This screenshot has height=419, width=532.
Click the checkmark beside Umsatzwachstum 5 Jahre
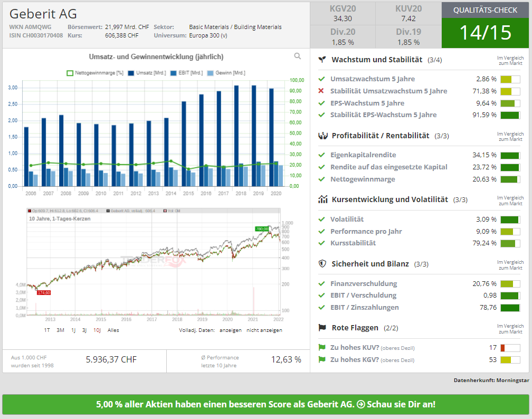coord(321,79)
